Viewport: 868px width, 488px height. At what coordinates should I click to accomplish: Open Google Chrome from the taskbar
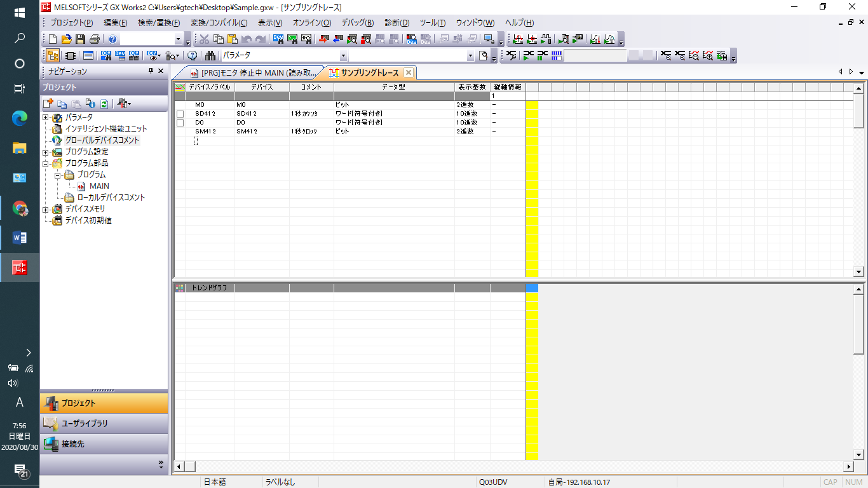20,208
